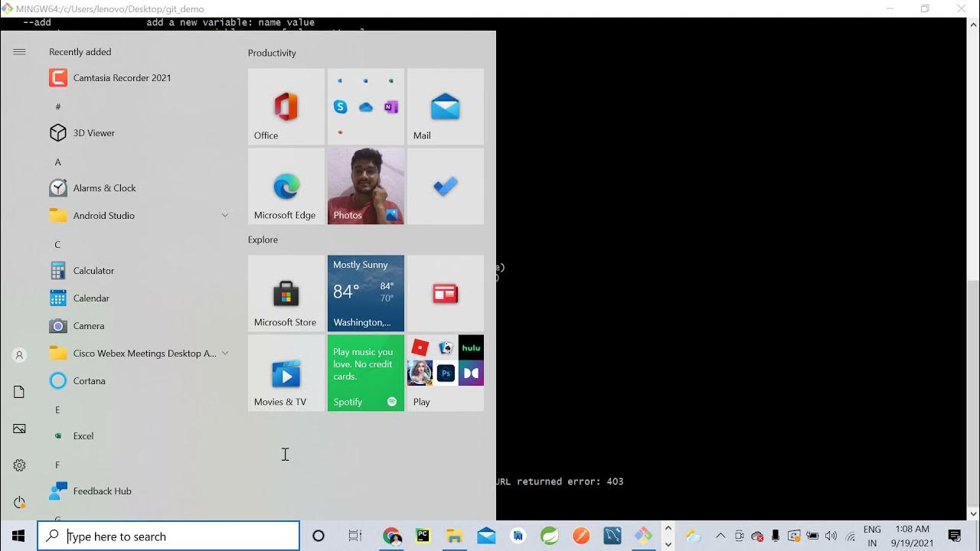The image size is (980, 551).
Task: Expand the Start menu hamburger navigation
Action: click(x=19, y=52)
